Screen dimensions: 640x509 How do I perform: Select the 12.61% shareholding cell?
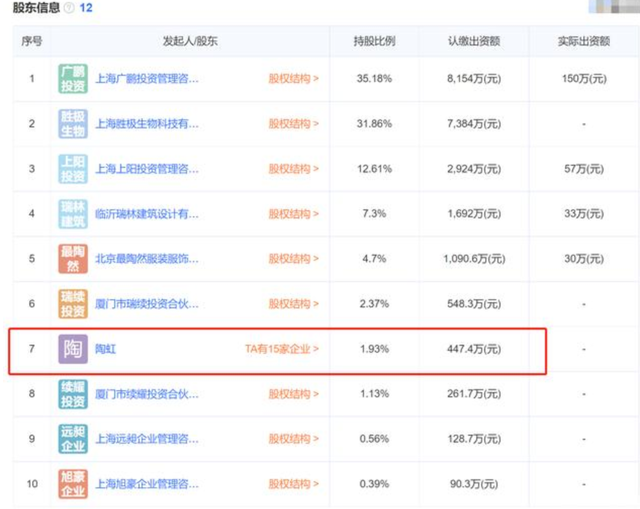point(374,169)
